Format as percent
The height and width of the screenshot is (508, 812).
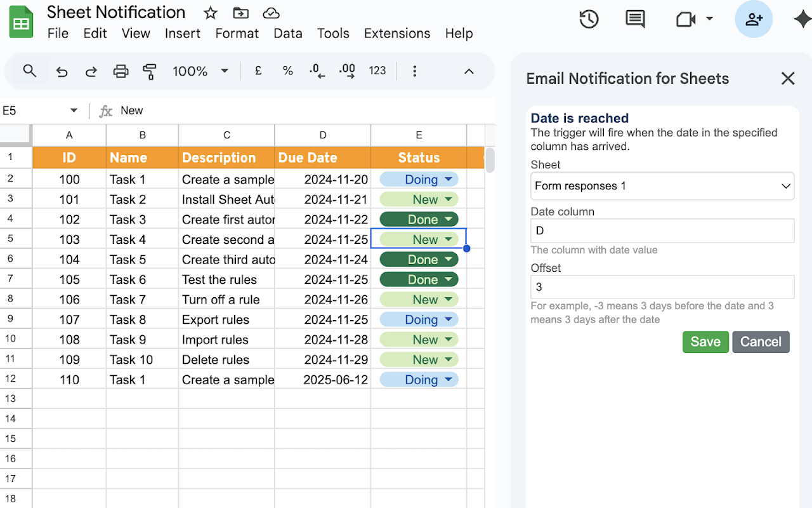point(288,71)
